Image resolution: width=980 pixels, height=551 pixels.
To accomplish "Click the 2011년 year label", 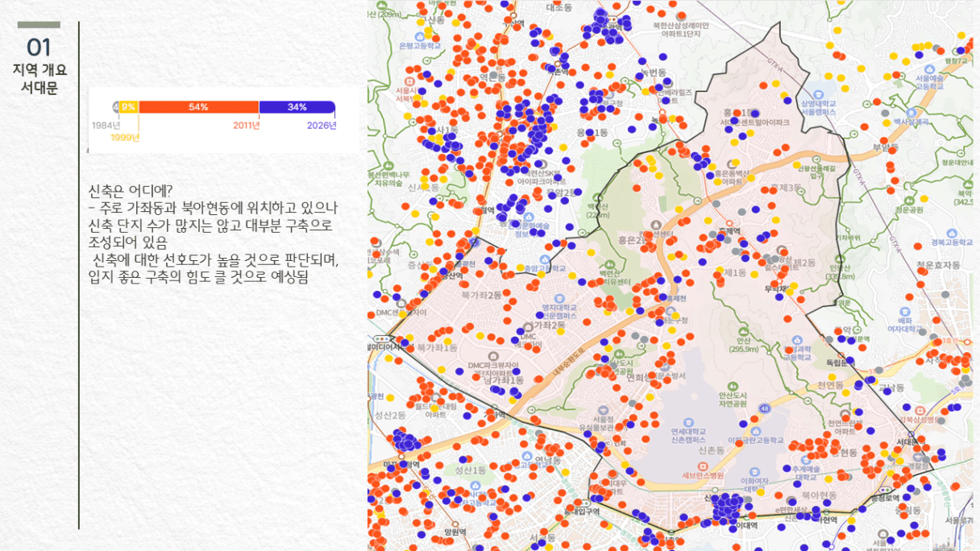I will pyautogui.click(x=247, y=126).
